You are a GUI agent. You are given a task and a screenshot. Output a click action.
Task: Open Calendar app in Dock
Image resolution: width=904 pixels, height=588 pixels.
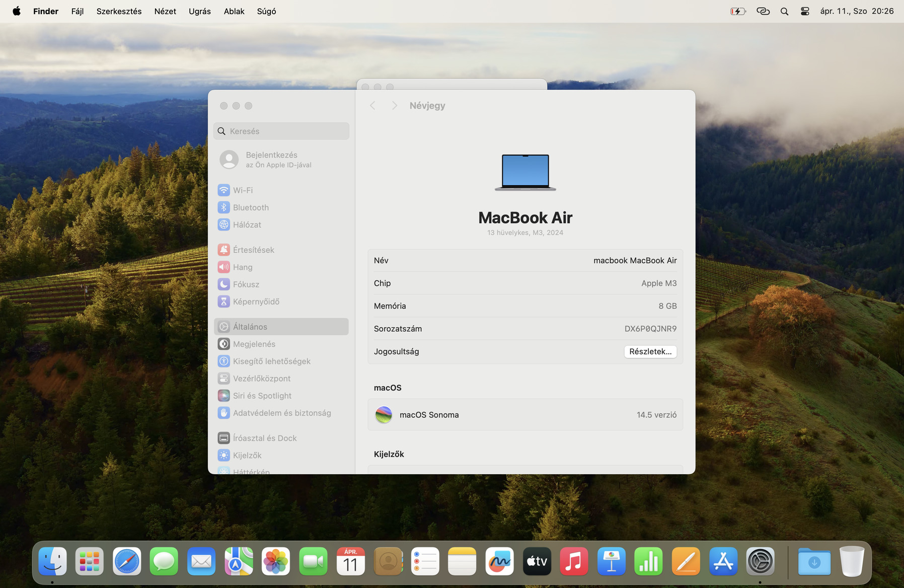click(350, 561)
